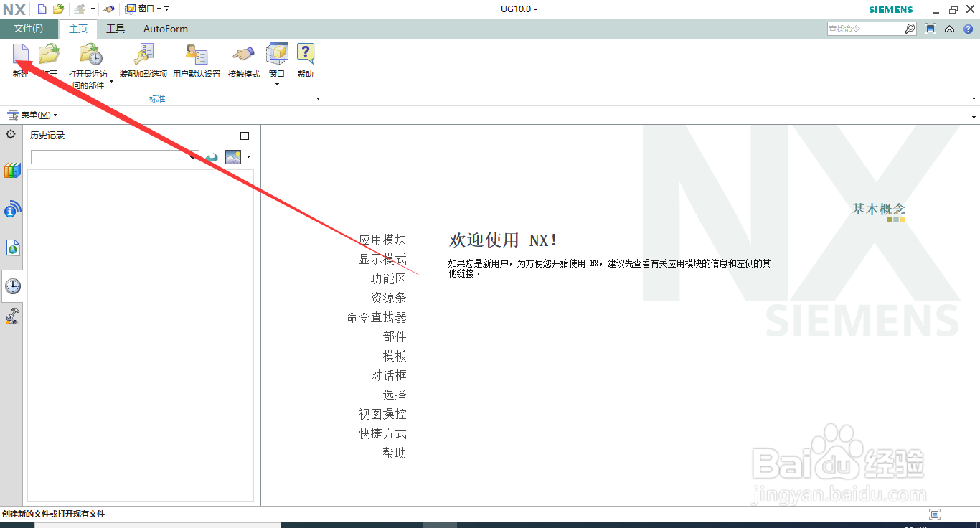Open the 帮助 link in welcome list
Screen dimensions: 980x528
point(395,453)
